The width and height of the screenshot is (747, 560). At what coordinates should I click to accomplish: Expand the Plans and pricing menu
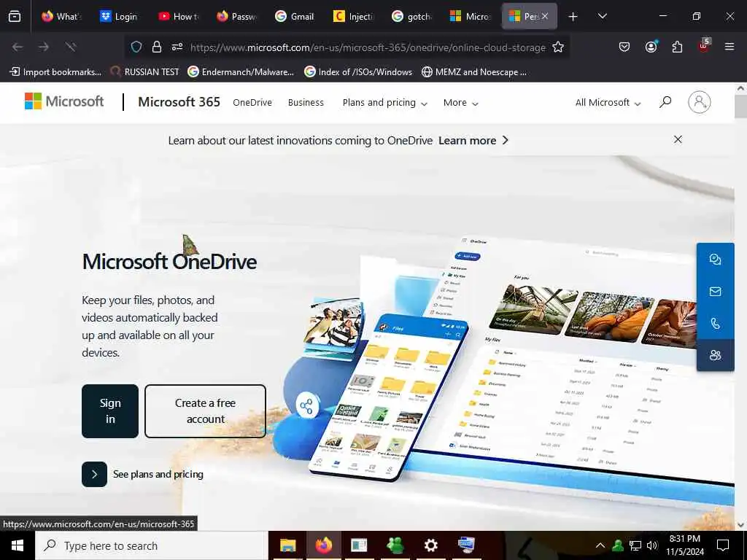point(385,103)
